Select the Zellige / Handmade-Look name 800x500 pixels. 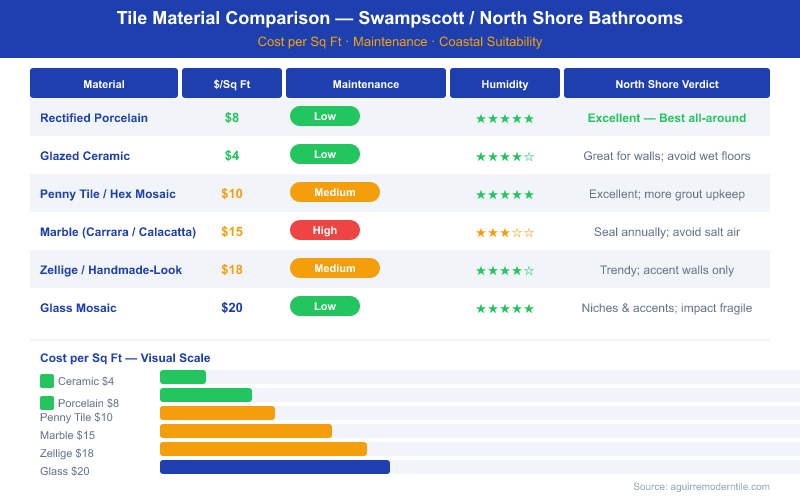click(x=111, y=270)
